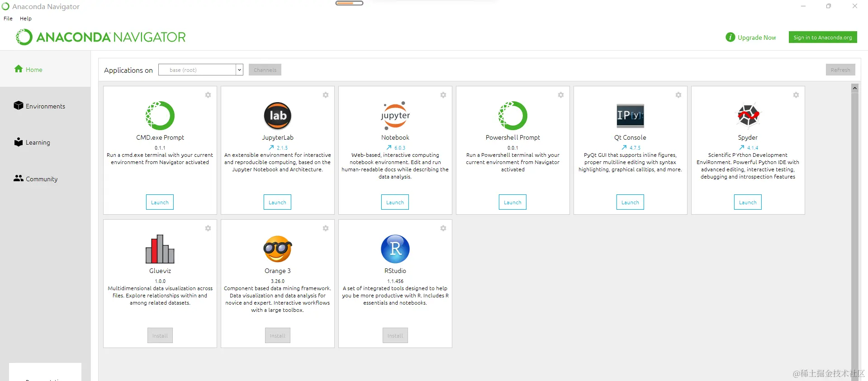The height and width of the screenshot is (381, 868).
Task: Launch Jupyter Notebook
Action: 395,202
